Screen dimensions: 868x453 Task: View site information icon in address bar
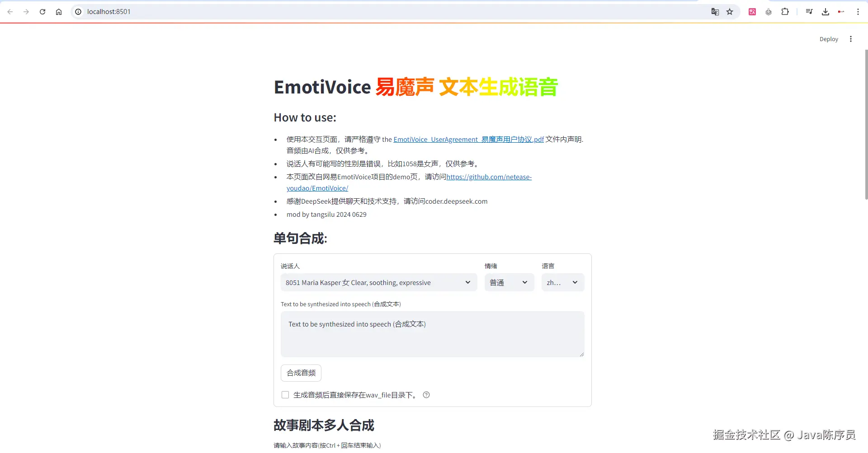point(78,12)
